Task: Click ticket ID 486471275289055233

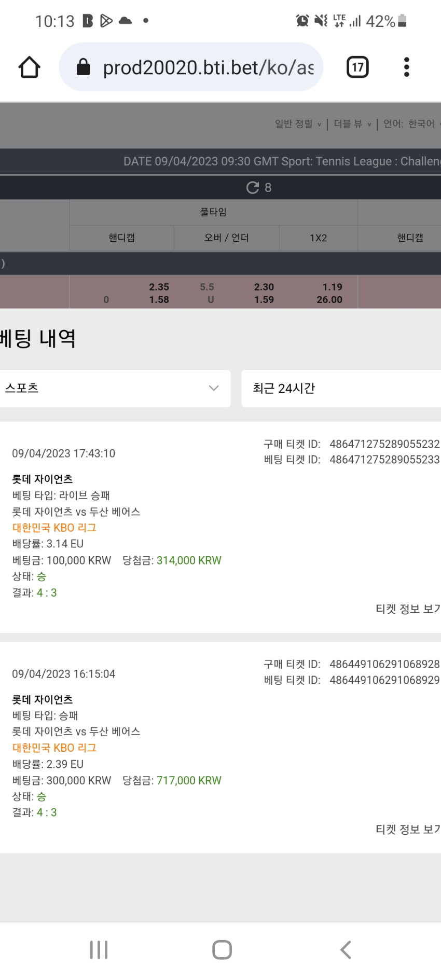Action: [384, 460]
